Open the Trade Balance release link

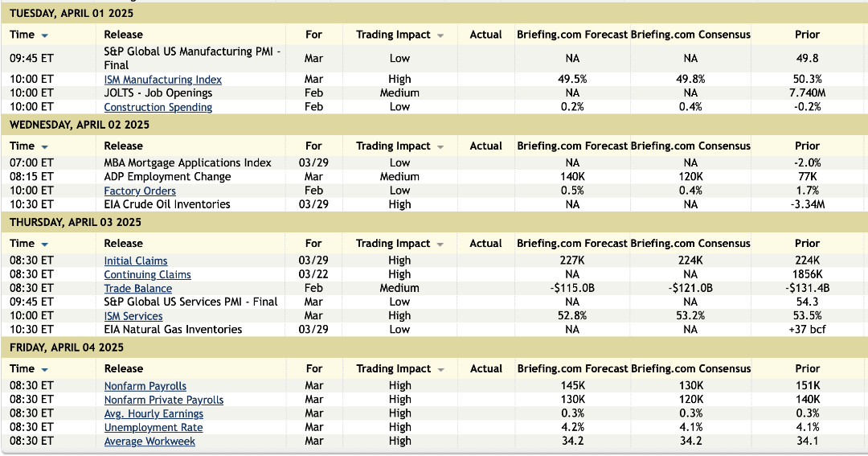[137, 288]
